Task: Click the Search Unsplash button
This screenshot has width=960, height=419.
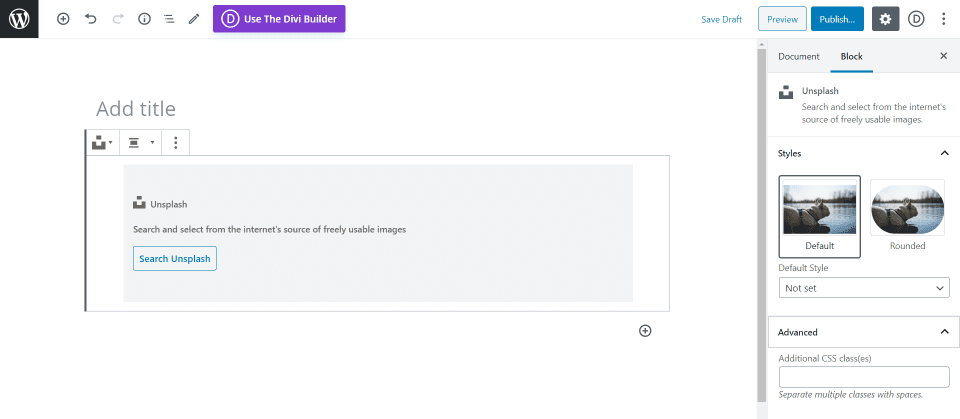Action: (175, 258)
